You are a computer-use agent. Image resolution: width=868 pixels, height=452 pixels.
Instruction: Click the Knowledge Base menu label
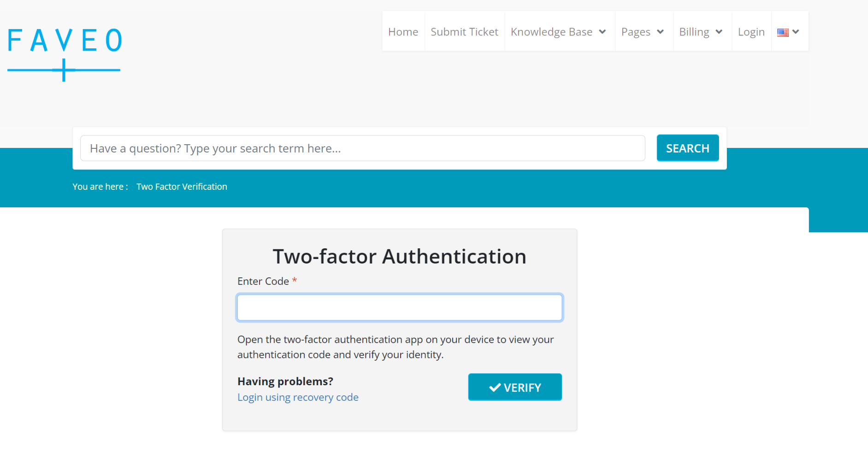pos(551,32)
